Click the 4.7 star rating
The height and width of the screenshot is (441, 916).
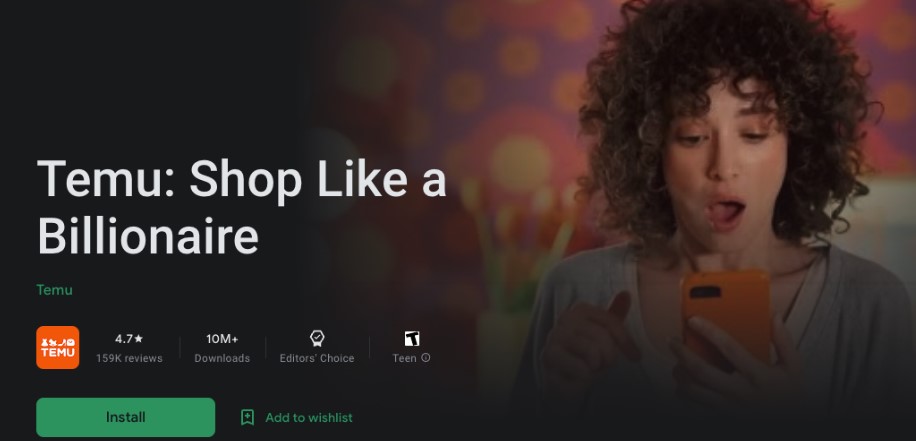[129, 339]
